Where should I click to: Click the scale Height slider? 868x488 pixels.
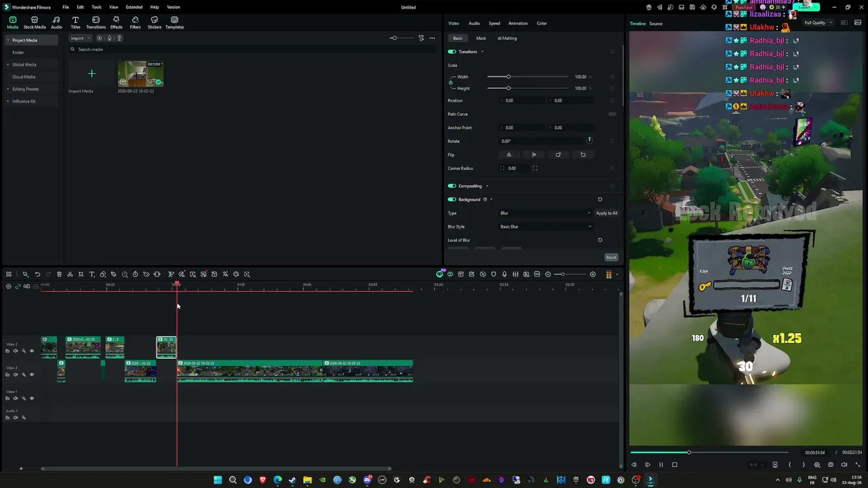click(x=528, y=88)
